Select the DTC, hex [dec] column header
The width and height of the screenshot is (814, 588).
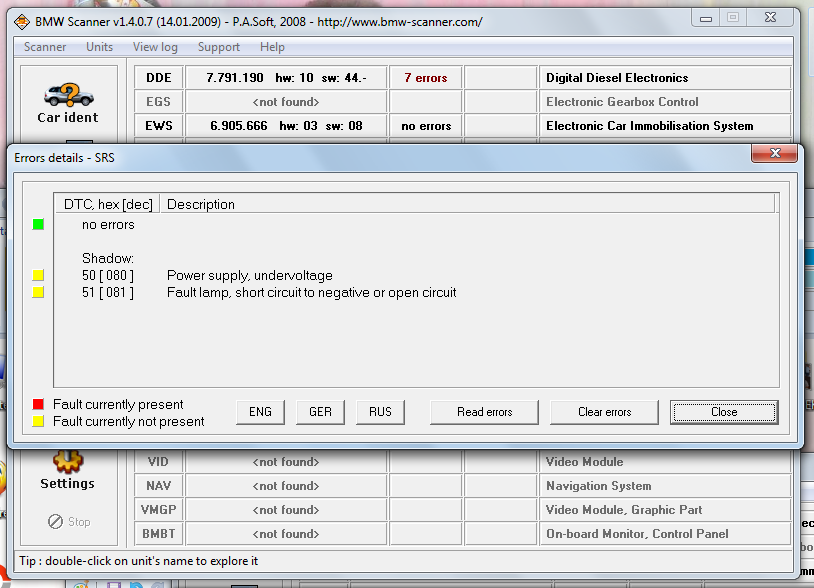pyautogui.click(x=107, y=204)
